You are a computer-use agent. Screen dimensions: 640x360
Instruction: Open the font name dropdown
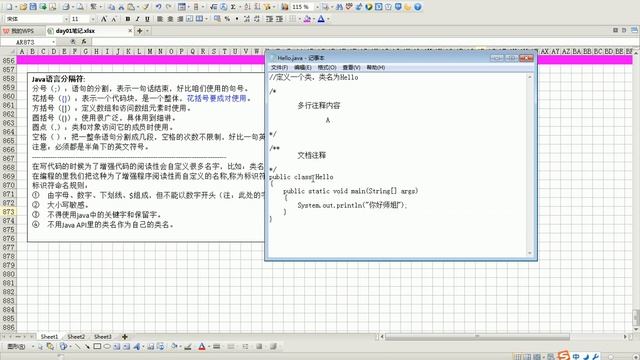pyautogui.click(x=66, y=19)
